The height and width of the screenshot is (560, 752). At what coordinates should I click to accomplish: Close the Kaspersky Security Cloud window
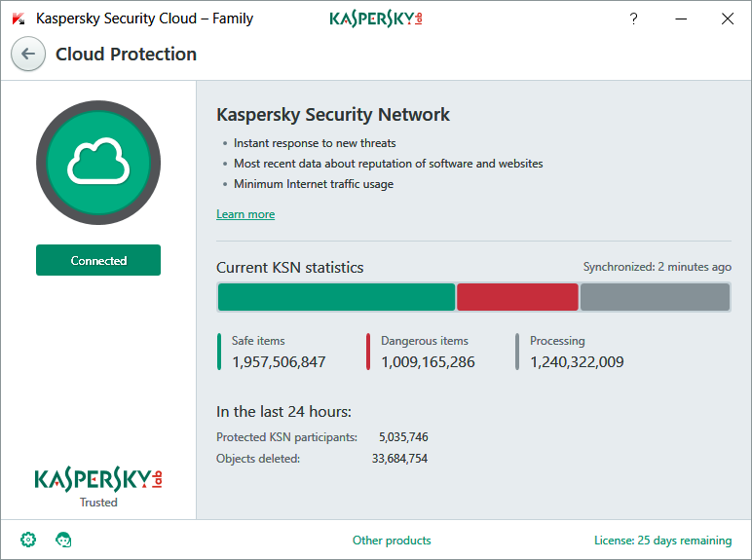727,19
